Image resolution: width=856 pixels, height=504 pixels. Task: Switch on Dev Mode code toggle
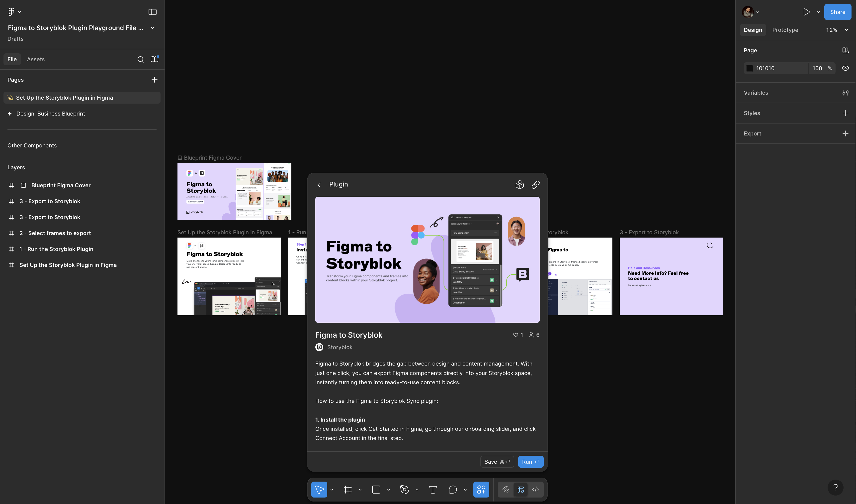coord(535,489)
